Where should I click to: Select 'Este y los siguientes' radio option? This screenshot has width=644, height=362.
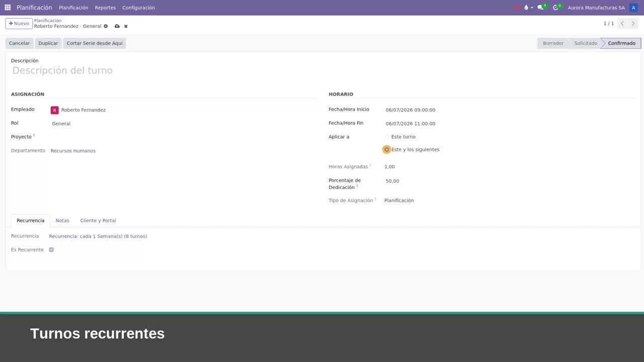click(x=387, y=149)
